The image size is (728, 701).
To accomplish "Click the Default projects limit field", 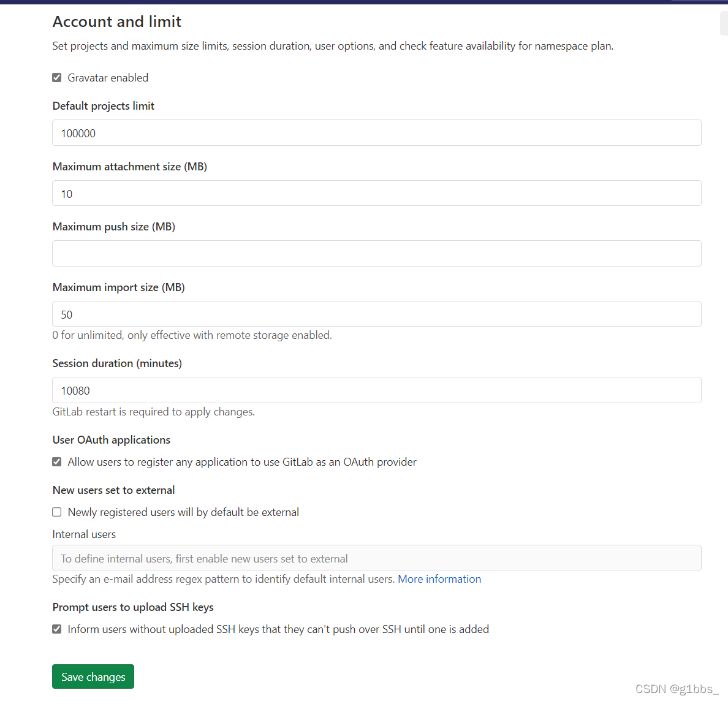I will point(376,133).
